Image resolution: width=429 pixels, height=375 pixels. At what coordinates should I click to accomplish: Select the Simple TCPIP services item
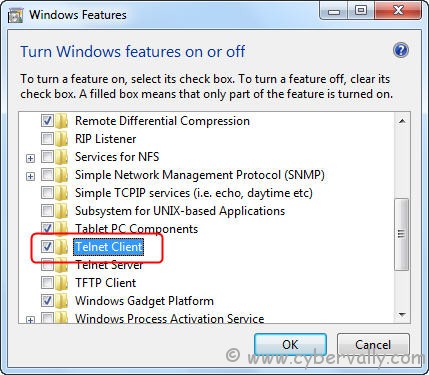pos(194,193)
